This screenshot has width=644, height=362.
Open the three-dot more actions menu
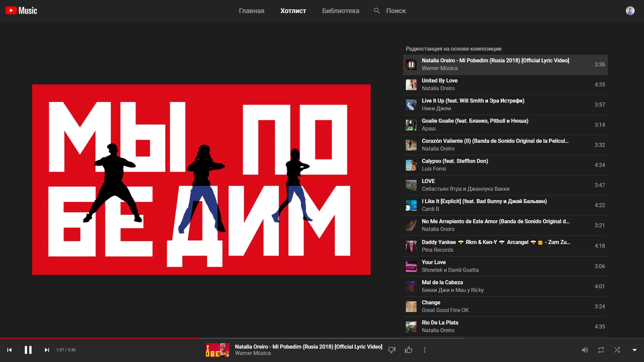pos(425,350)
